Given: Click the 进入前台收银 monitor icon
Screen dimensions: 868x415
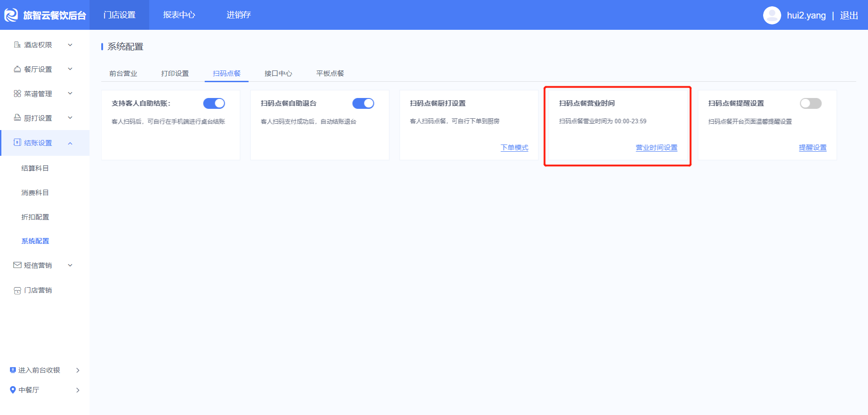Looking at the screenshot, I should 13,370.
